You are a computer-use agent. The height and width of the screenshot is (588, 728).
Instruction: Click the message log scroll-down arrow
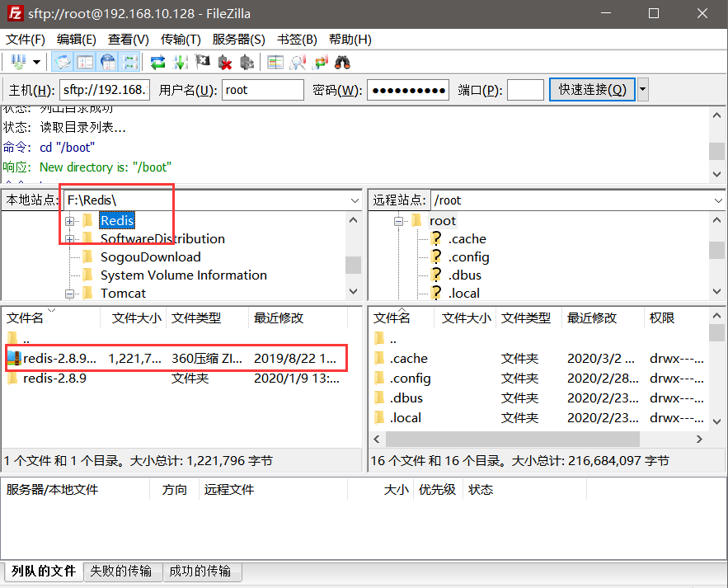click(716, 174)
